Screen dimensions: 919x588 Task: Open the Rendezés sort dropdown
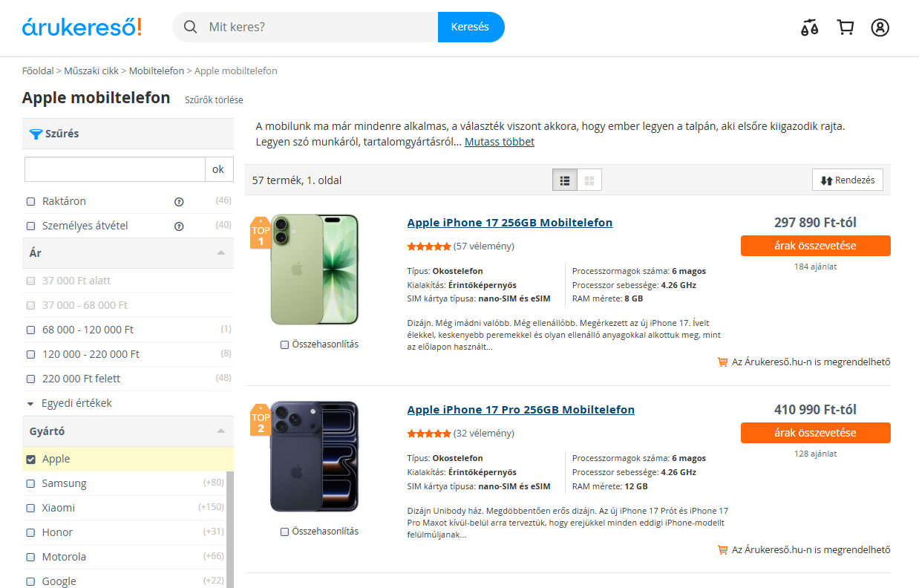pyautogui.click(x=848, y=180)
